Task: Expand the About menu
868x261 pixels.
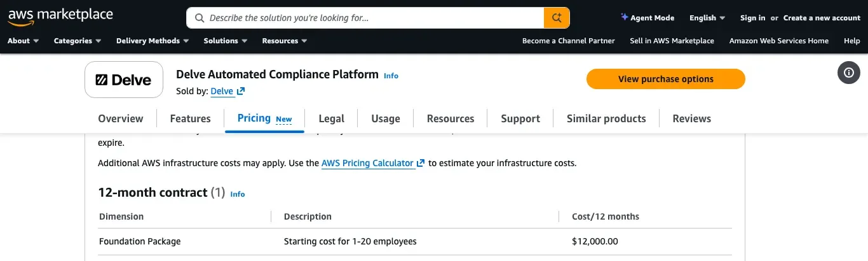Action: 23,41
